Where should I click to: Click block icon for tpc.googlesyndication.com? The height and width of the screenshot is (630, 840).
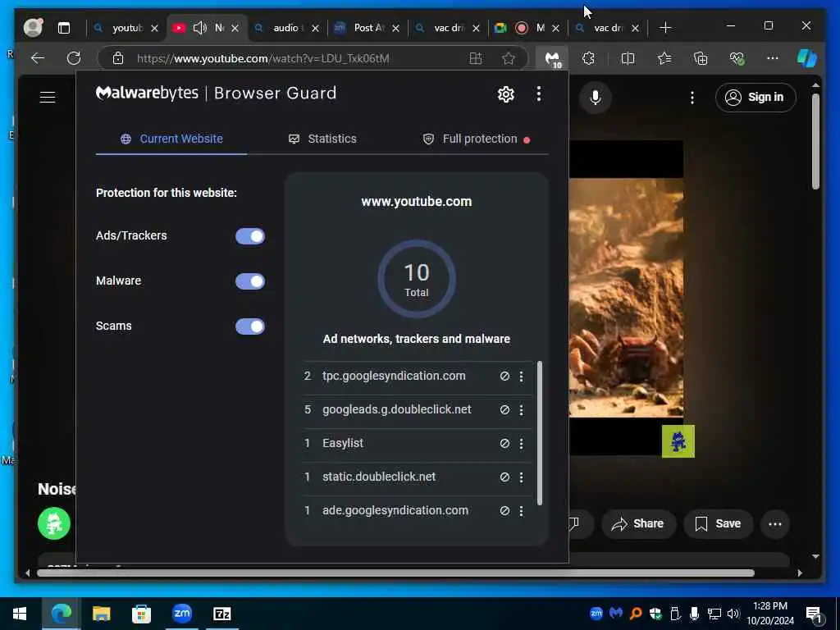[504, 376]
